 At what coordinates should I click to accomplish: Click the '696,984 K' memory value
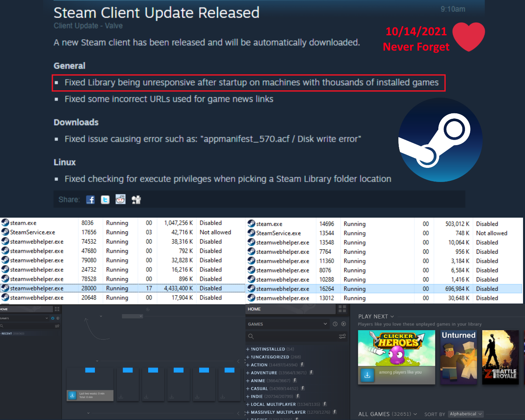[455, 289]
